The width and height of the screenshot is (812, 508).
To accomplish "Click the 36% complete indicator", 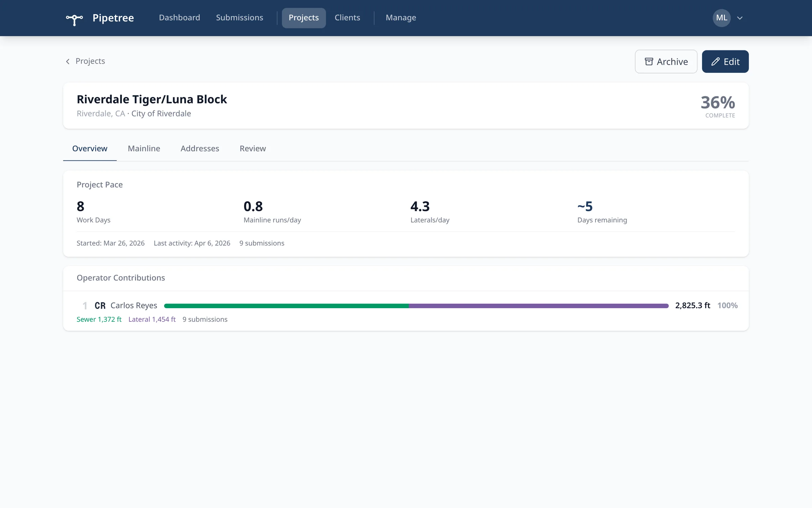I will [x=718, y=106].
